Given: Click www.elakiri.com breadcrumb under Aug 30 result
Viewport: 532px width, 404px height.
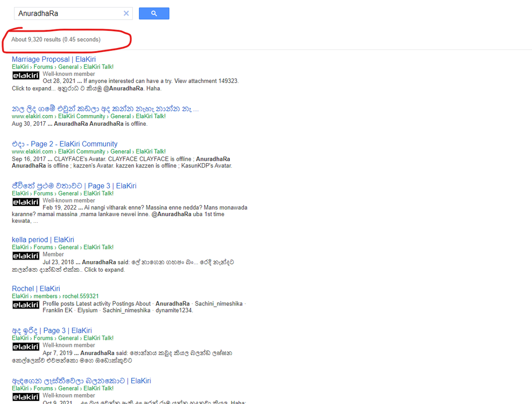Looking at the screenshot, I should point(88,116).
